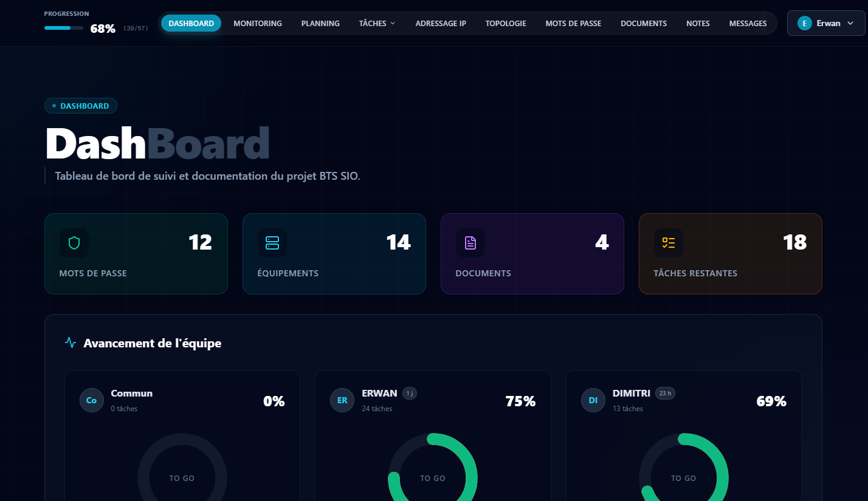Click the Erwan avatar circle with letter E
Viewport: 868px width, 501px height.
pos(804,23)
